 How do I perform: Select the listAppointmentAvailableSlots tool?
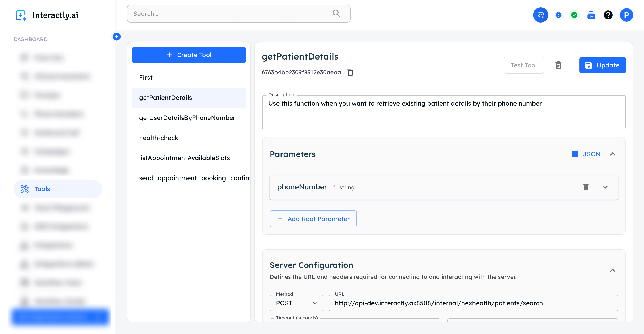(x=184, y=158)
